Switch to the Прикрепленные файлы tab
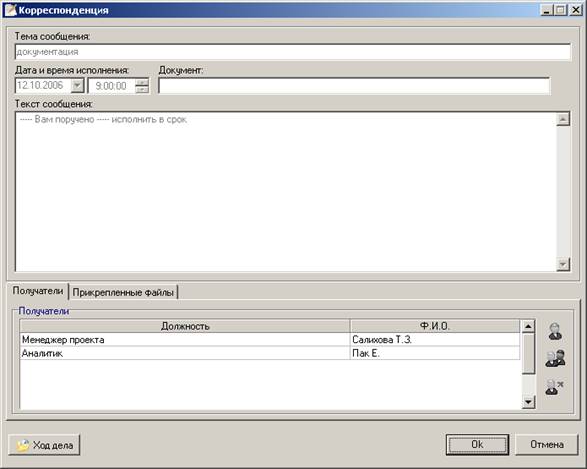This screenshot has height=469, width=587. (123, 292)
